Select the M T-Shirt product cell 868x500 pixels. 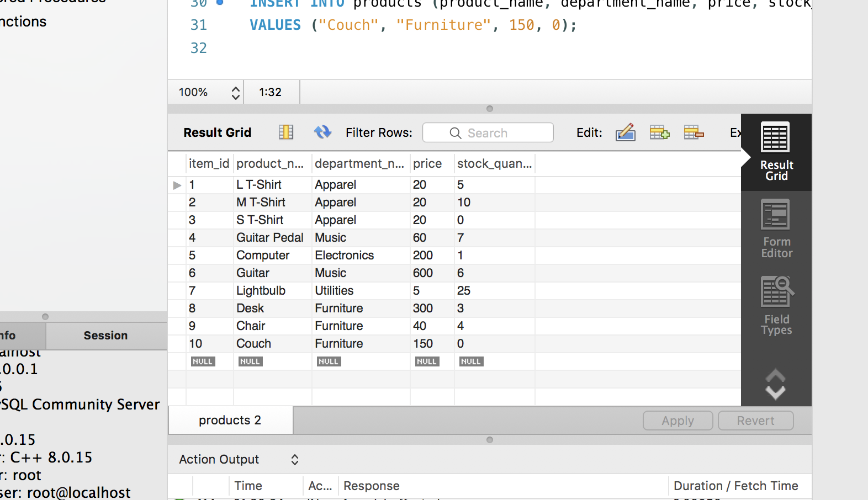click(x=272, y=203)
